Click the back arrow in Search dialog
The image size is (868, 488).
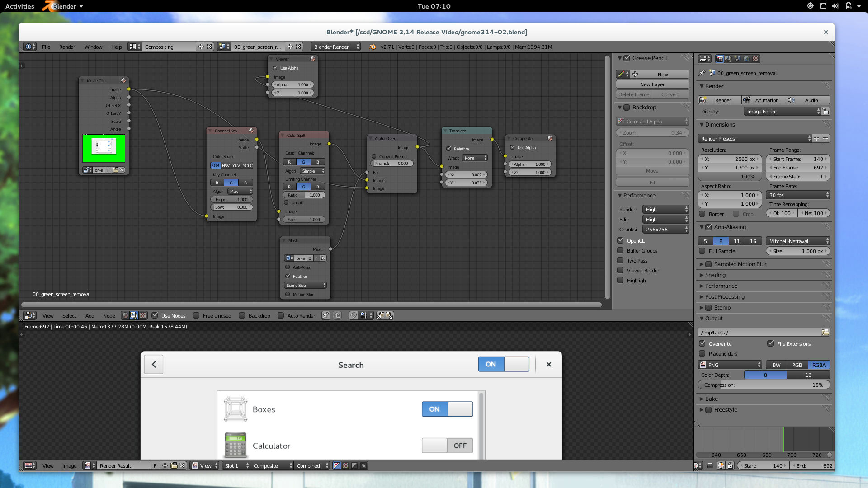[154, 364]
